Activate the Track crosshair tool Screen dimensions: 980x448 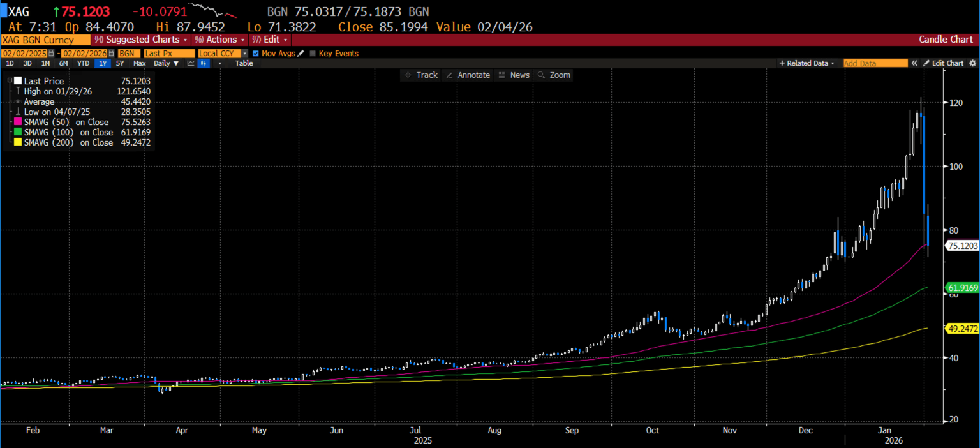pyautogui.click(x=420, y=75)
